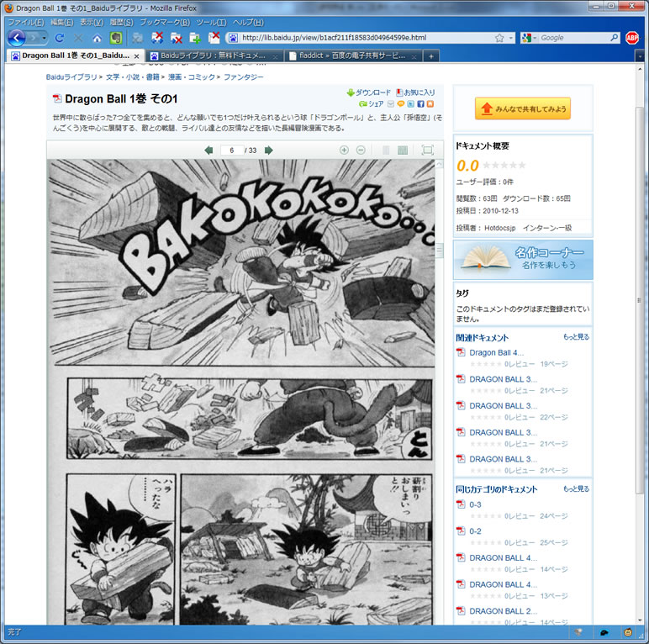
Task: Share document on Facebook icon
Action: pyautogui.click(x=420, y=104)
